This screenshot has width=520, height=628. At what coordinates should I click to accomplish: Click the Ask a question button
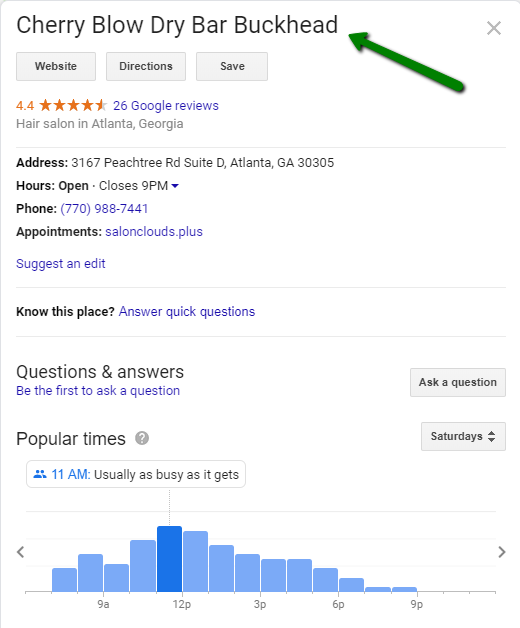(x=458, y=382)
